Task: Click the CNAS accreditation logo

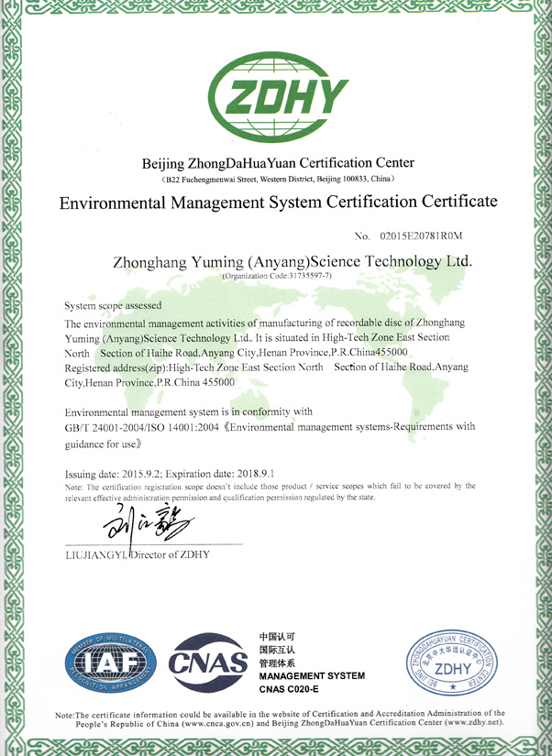Action: point(208,663)
